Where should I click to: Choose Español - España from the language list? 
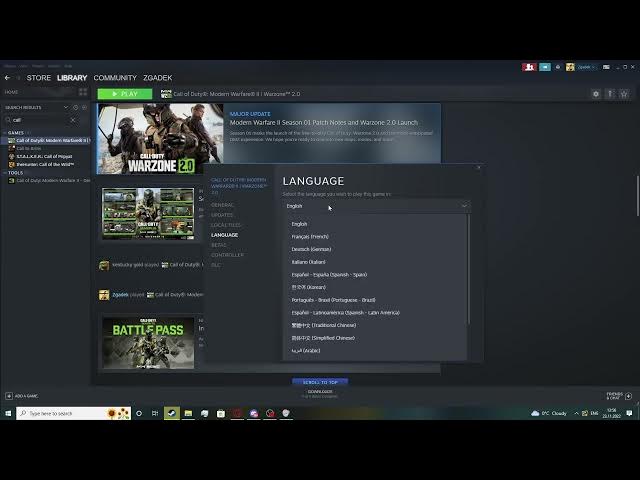point(376,275)
